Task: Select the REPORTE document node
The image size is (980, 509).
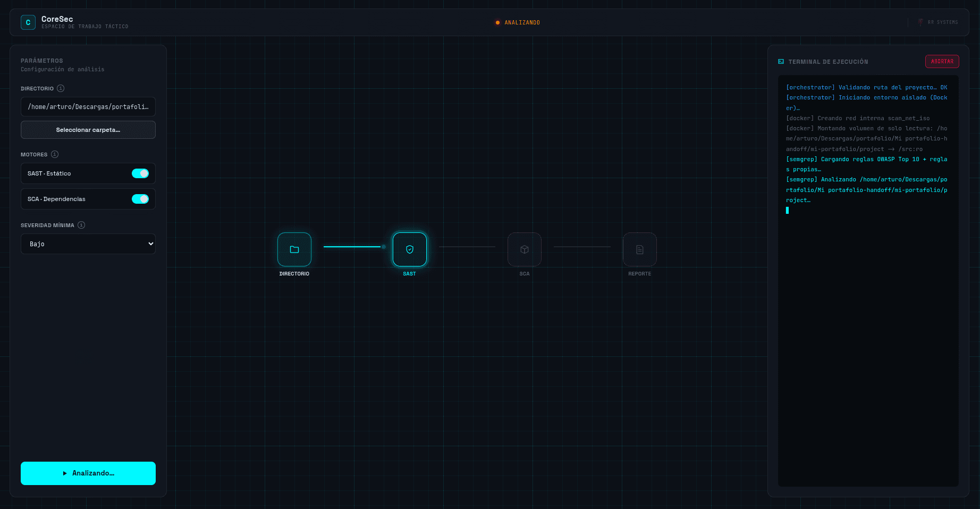Action: coord(640,249)
